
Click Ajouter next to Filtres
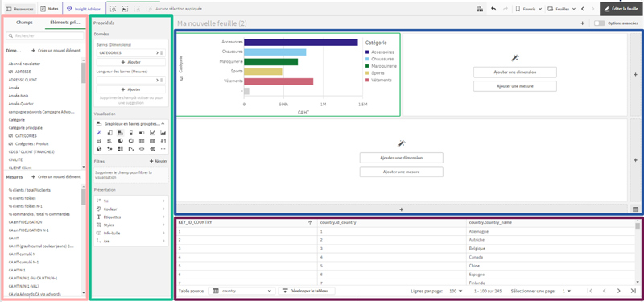click(158, 162)
